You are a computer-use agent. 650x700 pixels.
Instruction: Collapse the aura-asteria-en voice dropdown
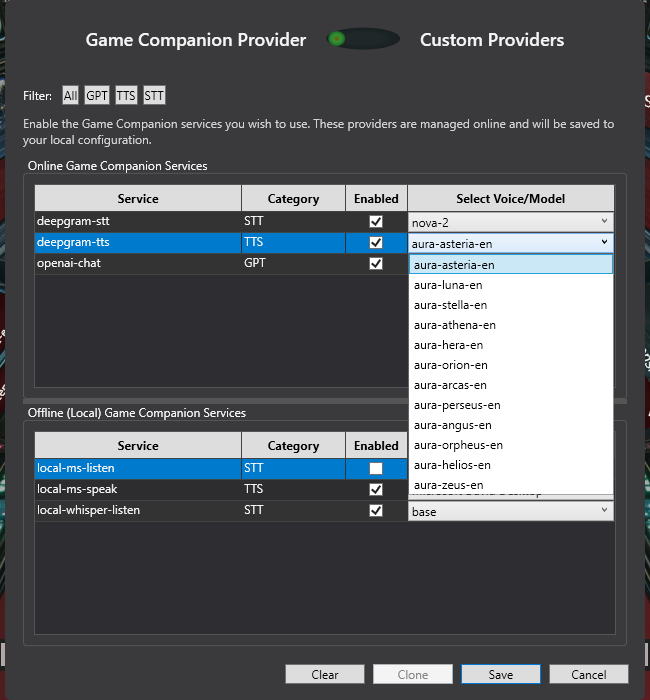pos(604,242)
